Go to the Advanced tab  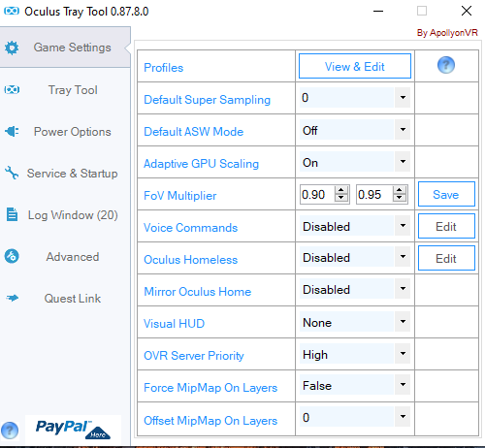click(x=65, y=257)
